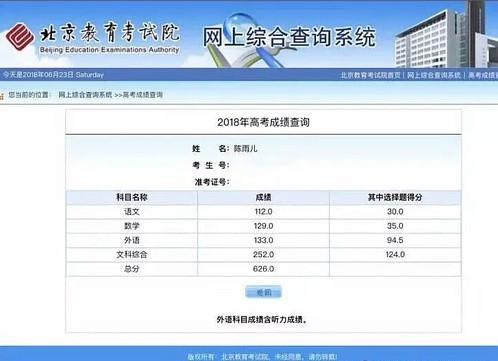The width and height of the screenshot is (498, 361).
Task: Click the 返回 button below the table
Action: pyautogui.click(x=263, y=292)
